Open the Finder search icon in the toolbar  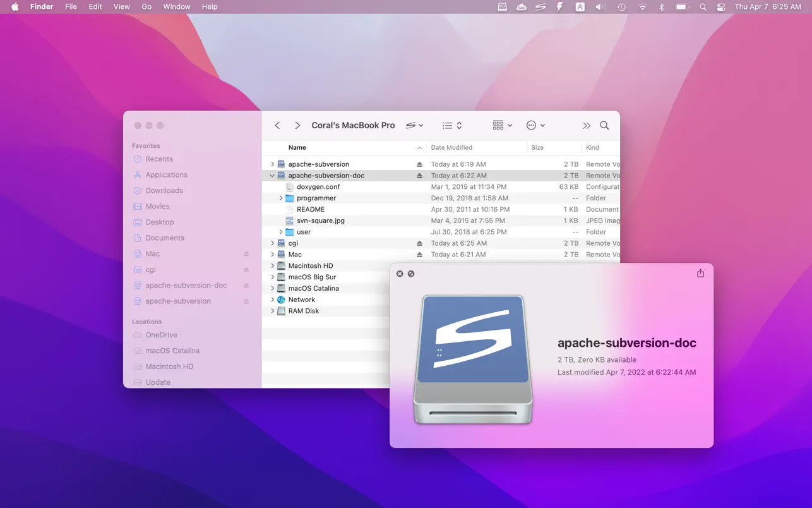tap(604, 125)
